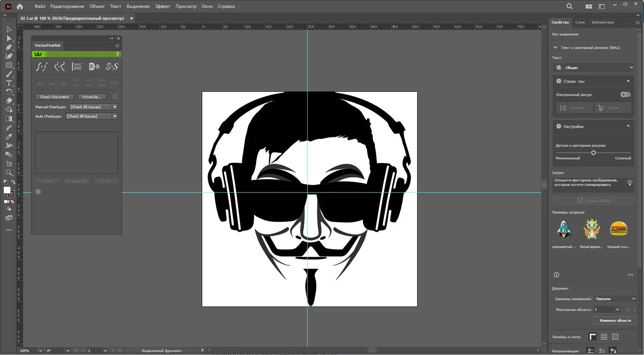Image resolution: width=644 pixels, height=355 pixels.
Task: Select the Rectangle tool
Action: 9,65
